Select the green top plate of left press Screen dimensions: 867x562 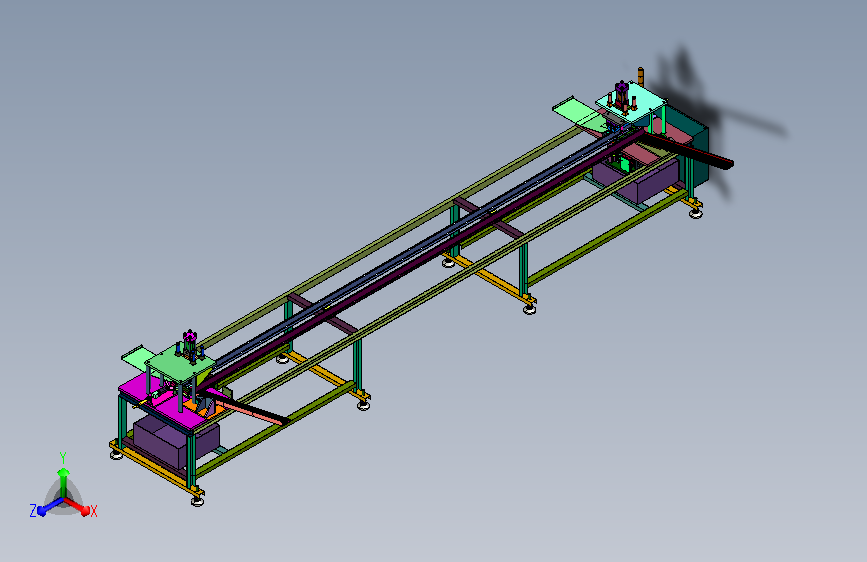point(180,365)
